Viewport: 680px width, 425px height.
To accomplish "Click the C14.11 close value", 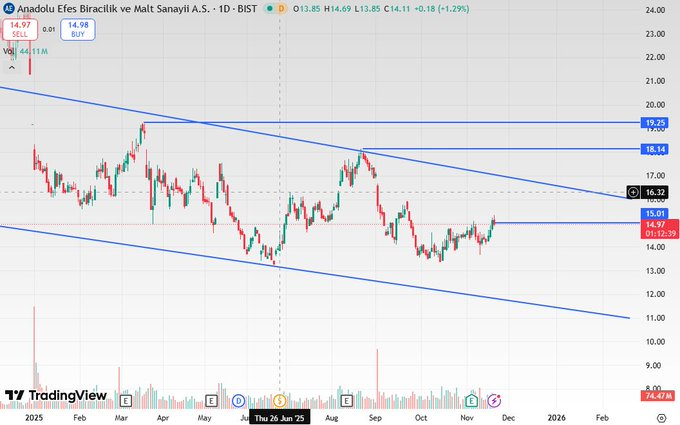I will click(x=397, y=8).
